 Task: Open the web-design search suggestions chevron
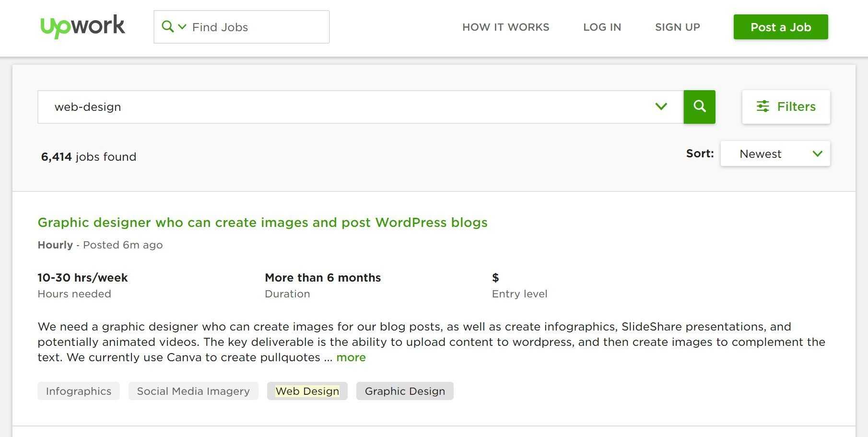coord(661,106)
